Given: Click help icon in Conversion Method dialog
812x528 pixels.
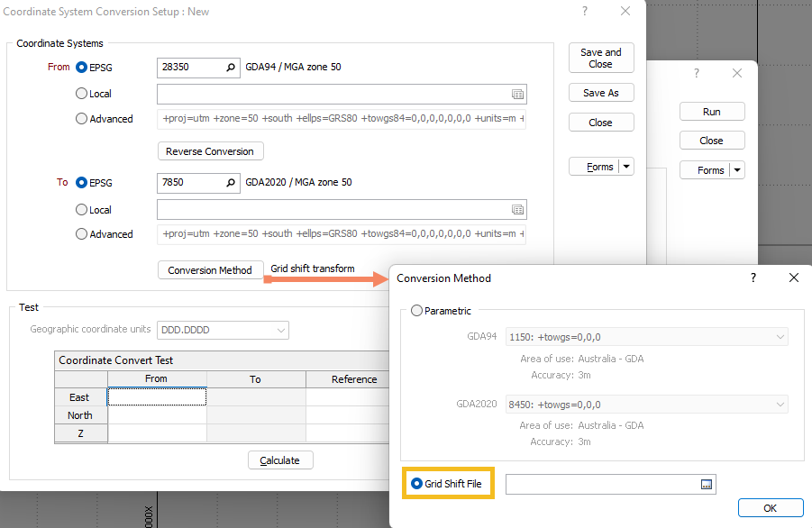Looking at the screenshot, I should pyautogui.click(x=753, y=278).
